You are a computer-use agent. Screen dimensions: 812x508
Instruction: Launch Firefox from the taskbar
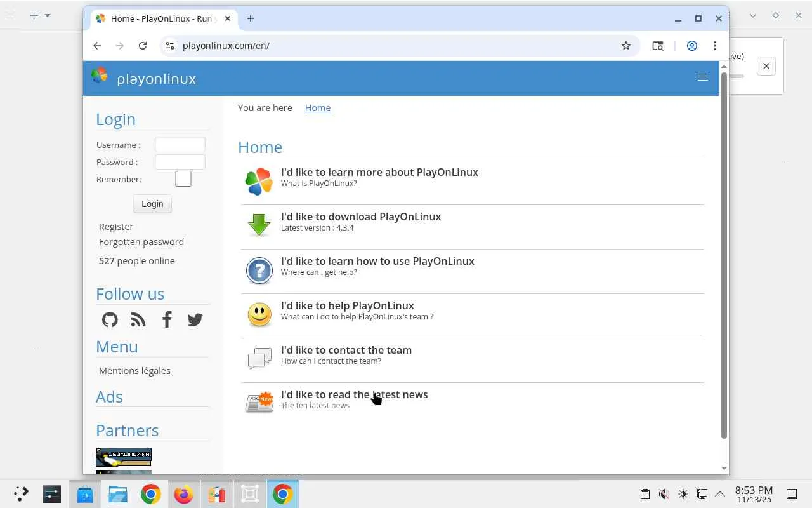184,494
